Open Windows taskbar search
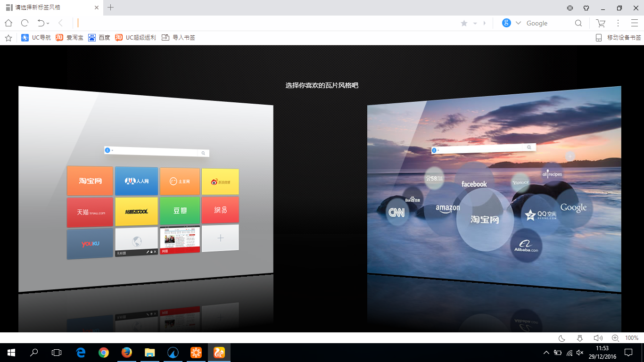The height and width of the screenshot is (362, 644). click(34, 353)
